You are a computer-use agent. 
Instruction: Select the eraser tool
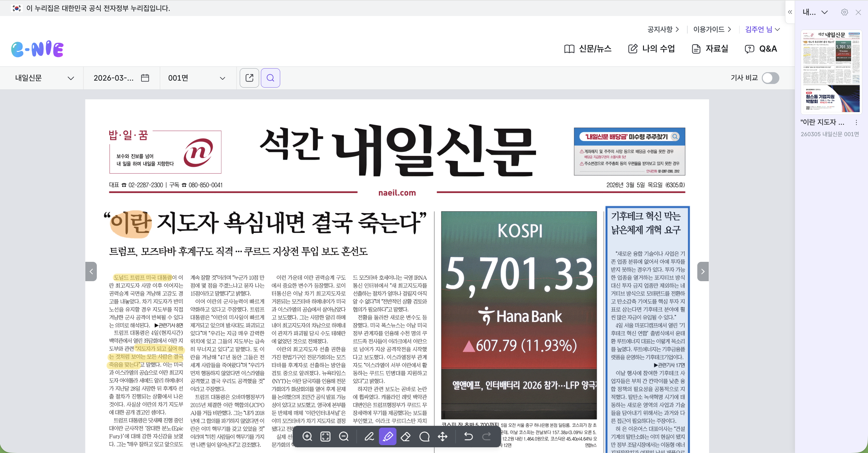(x=406, y=436)
